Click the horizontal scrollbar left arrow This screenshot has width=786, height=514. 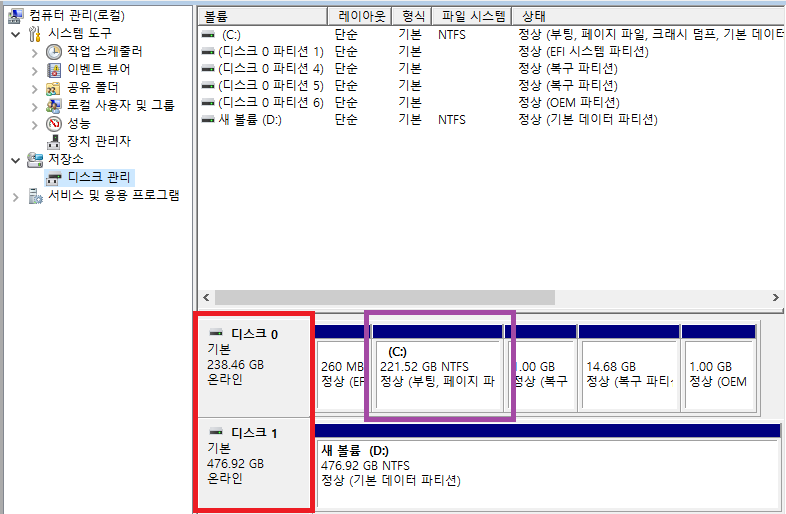(206, 297)
